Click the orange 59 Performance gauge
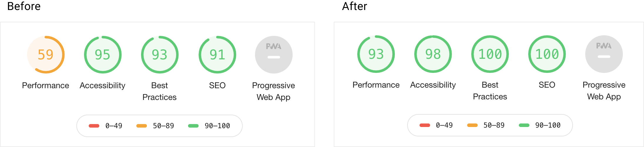 46,55
